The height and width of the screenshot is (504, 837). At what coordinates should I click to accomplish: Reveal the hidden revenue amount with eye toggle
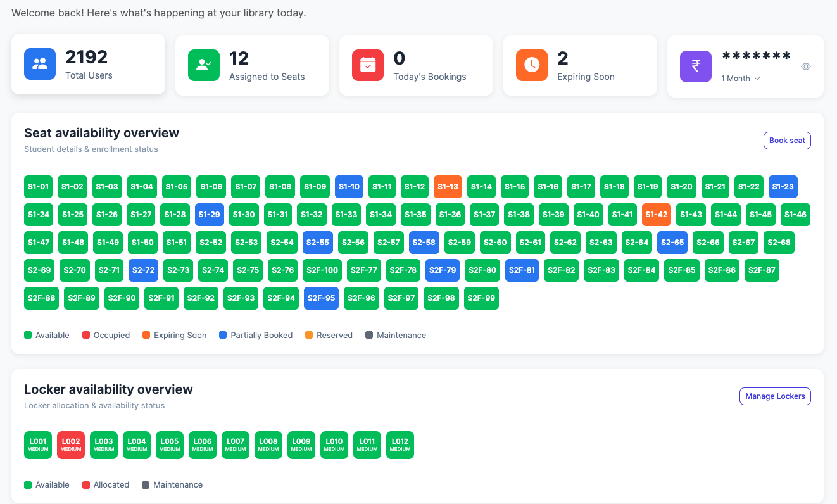pyautogui.click(x=805, y=66)
